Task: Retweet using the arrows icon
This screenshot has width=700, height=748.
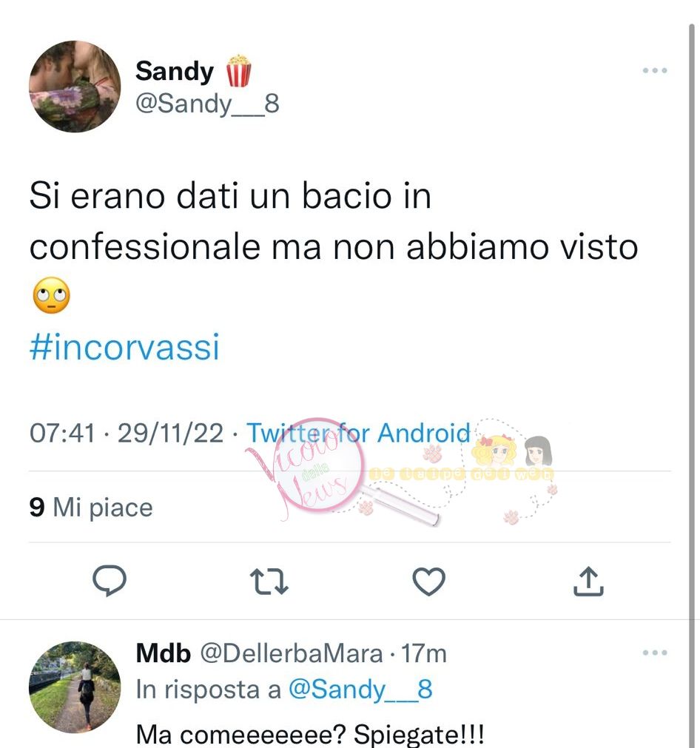Action: [x=269, y=581]
